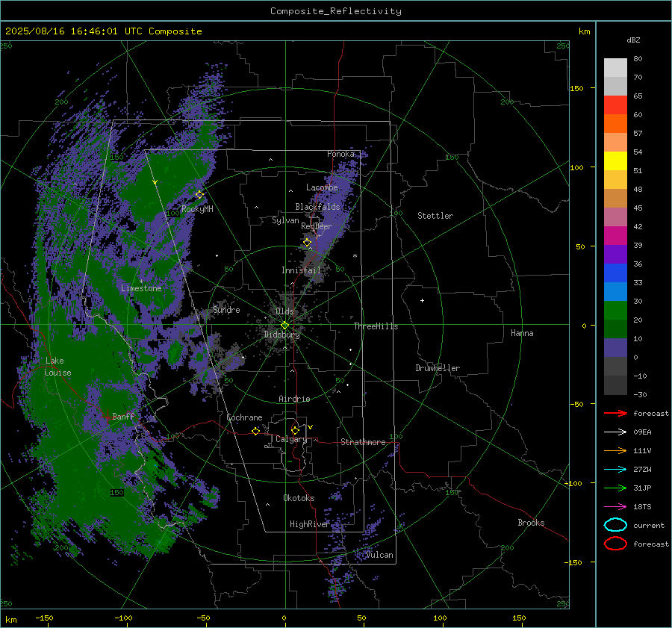This screenshot has height=628, width=672.
Task: Select the bright green 20-30 dBZ swatch
Action: click(x=615, y=310)
